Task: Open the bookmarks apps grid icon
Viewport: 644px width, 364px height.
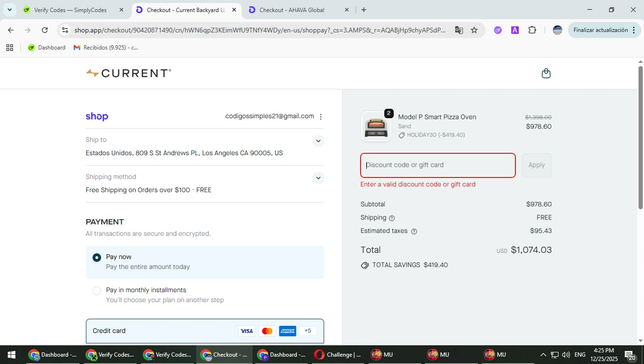Action: click(9, 48)
